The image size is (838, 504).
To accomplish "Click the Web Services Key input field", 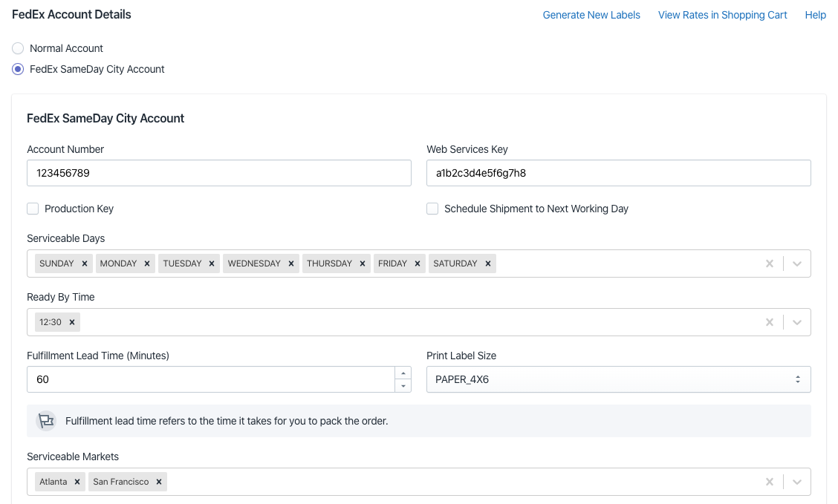I will pyautogui.click(x=618, y=173).
